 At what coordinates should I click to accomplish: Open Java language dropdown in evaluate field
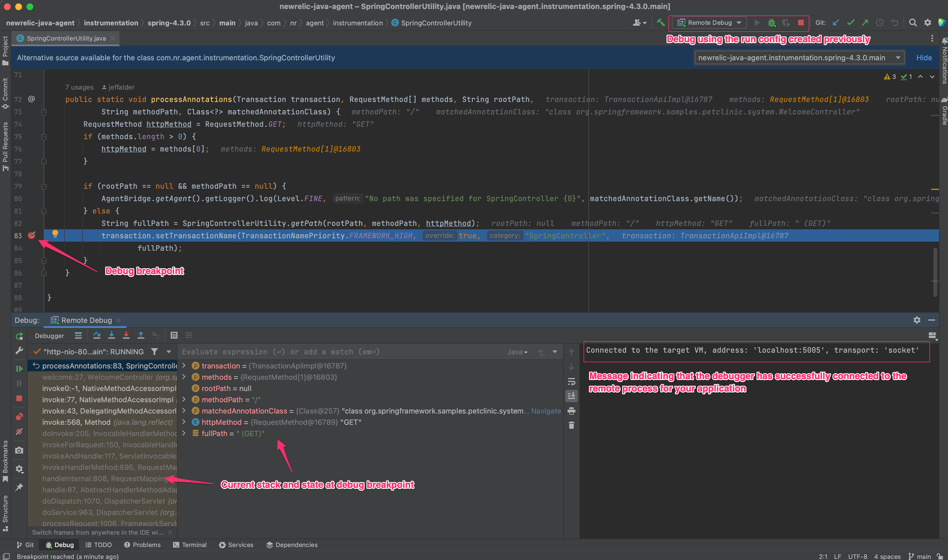[517, 352]
